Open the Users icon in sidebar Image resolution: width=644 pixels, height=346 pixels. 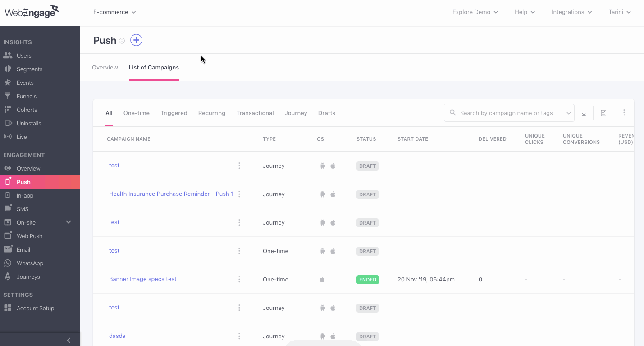8,55
